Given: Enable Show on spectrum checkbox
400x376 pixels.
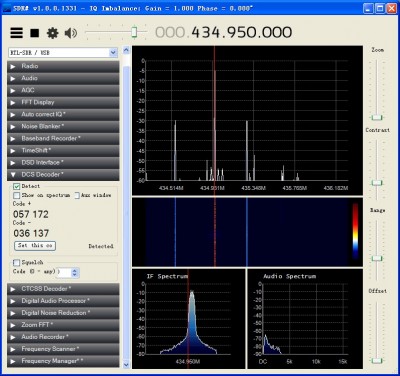Looking at the screenshot, I should coord(16,195).
